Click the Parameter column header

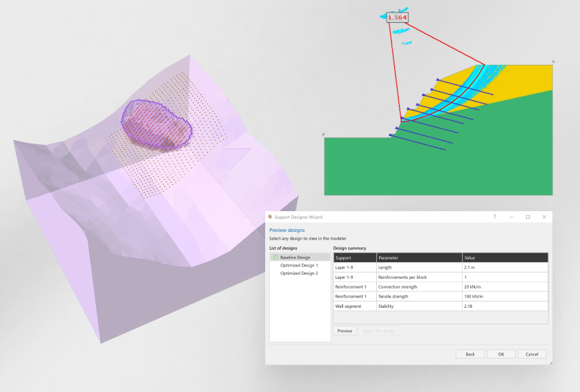tap(418, 257)
